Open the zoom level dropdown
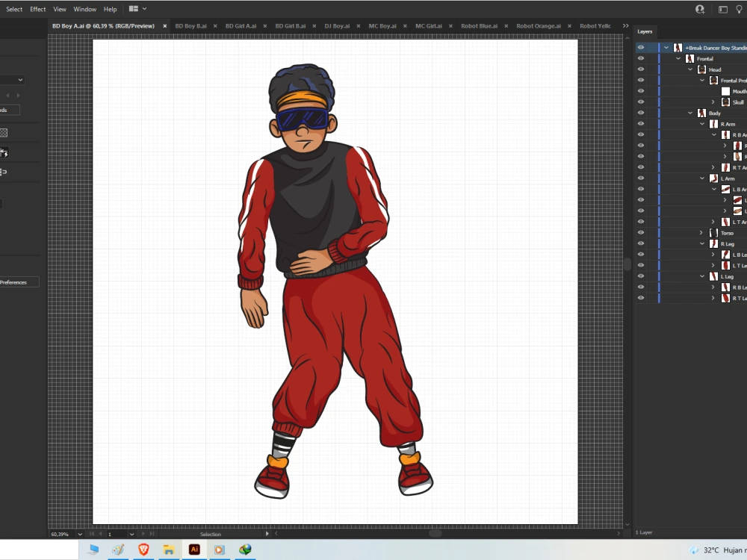This screenshot has width=747, height=560. point(80,535)
